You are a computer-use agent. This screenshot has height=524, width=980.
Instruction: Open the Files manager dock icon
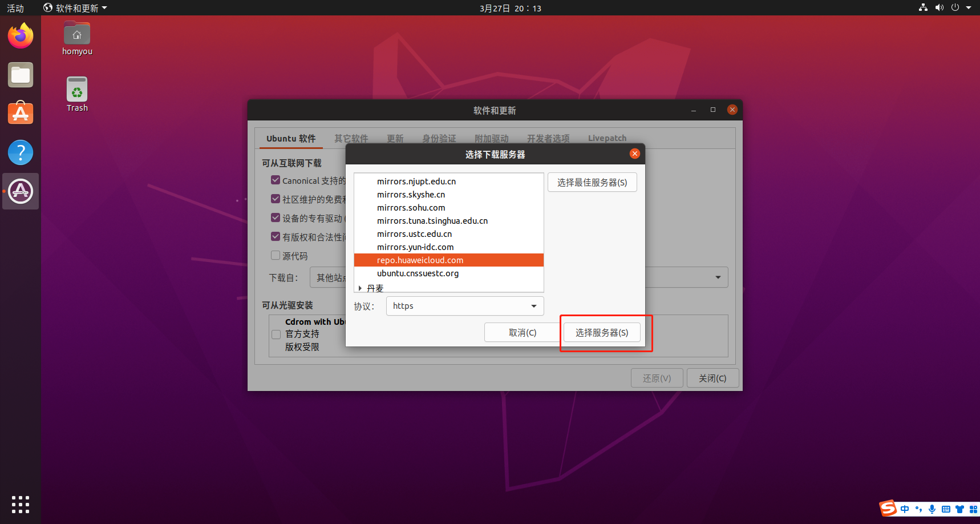[x=21, y=75]
